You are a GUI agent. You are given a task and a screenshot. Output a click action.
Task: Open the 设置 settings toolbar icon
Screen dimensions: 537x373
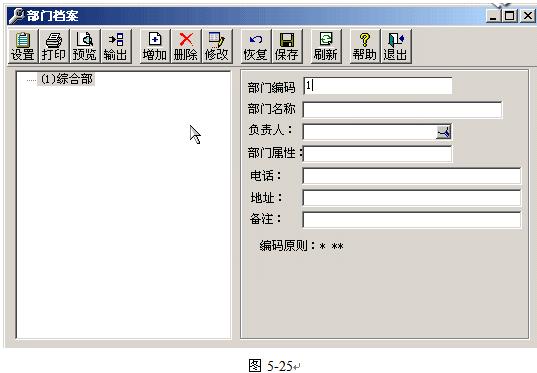(x=23, y=46)
